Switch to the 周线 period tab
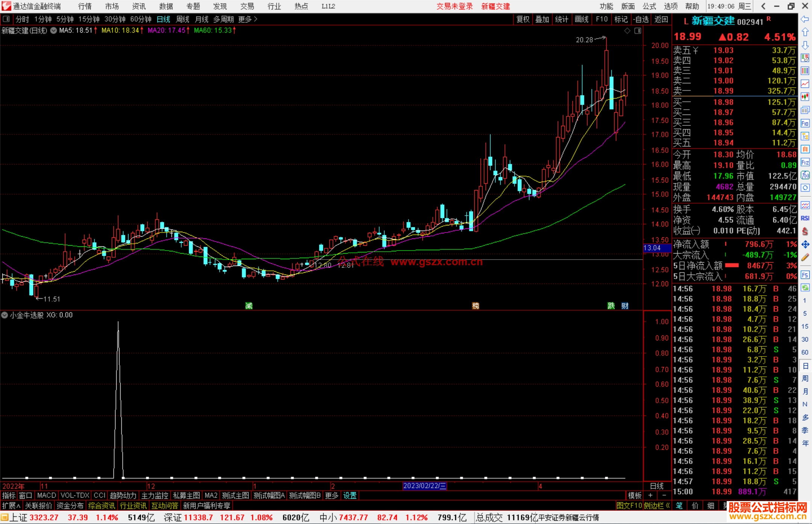This screenshot has width=812, height=524. (x=183, y=19)
